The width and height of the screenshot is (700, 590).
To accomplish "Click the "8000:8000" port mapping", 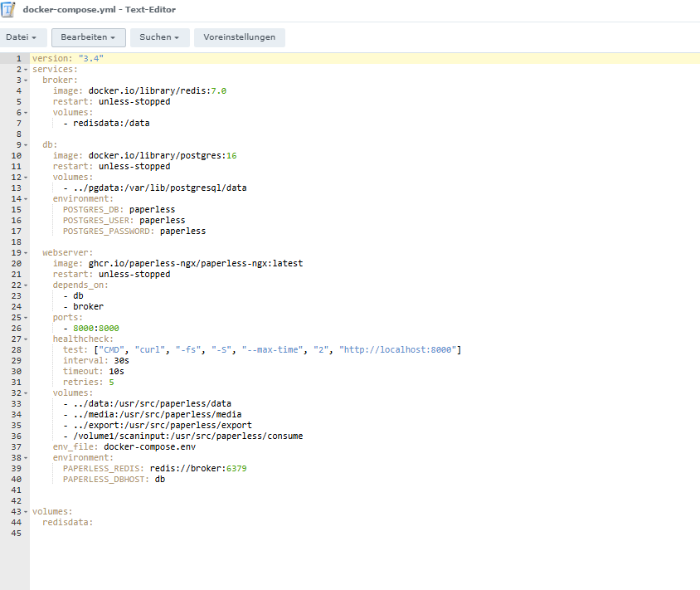I will pyautogui.click(x=96, y=329).
